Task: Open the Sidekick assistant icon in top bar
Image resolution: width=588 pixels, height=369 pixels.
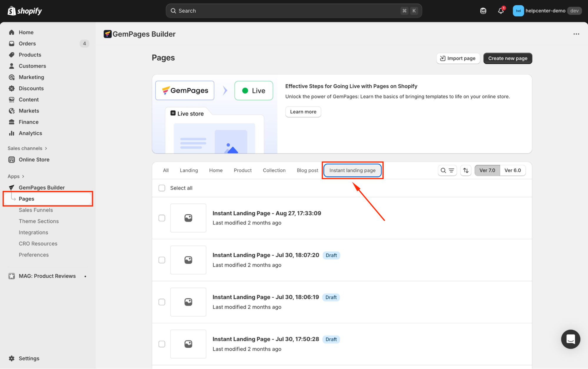Action: click(483, 11)
